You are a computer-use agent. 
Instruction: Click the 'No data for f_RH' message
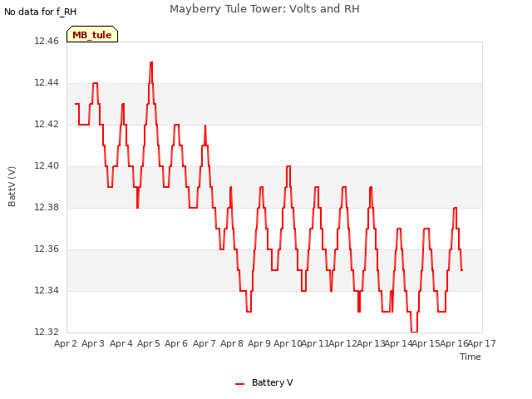pyautogui.click(x=40, y=12)
